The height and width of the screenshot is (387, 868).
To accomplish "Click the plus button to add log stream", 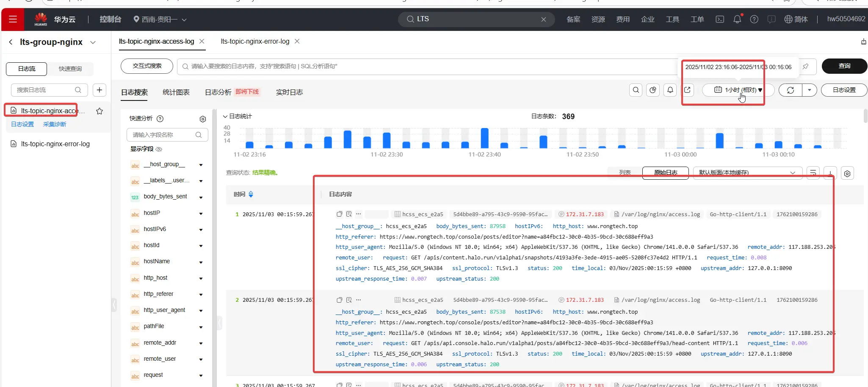I will (100, 90).
